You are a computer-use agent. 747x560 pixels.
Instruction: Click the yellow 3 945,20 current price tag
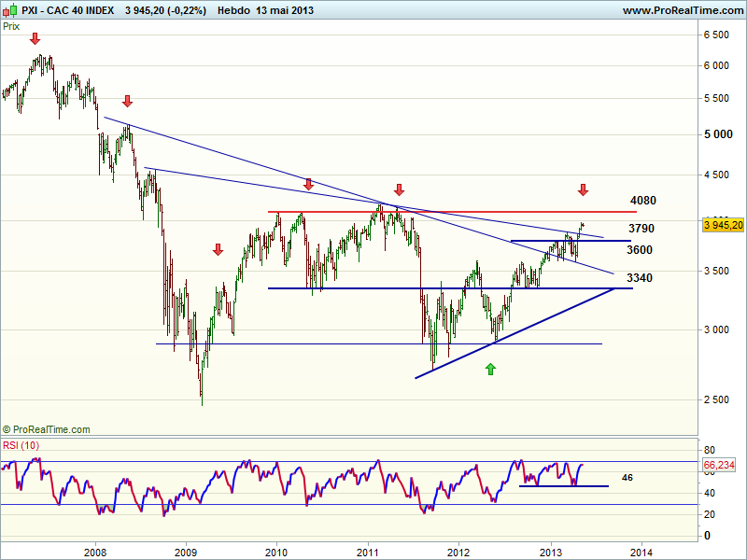pyautogui.click(x=722, y=225)
